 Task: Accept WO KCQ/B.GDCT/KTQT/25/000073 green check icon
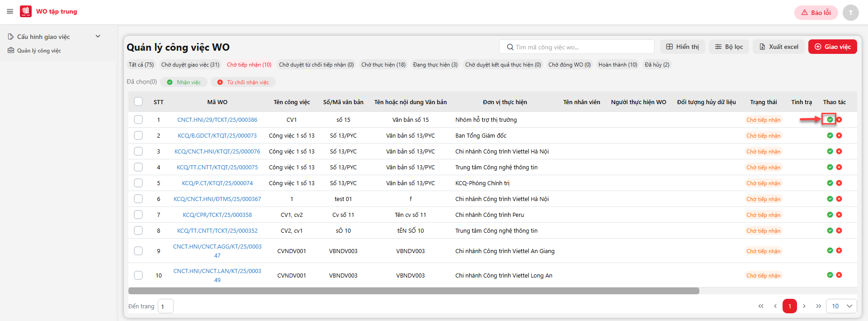click(830, 135)
